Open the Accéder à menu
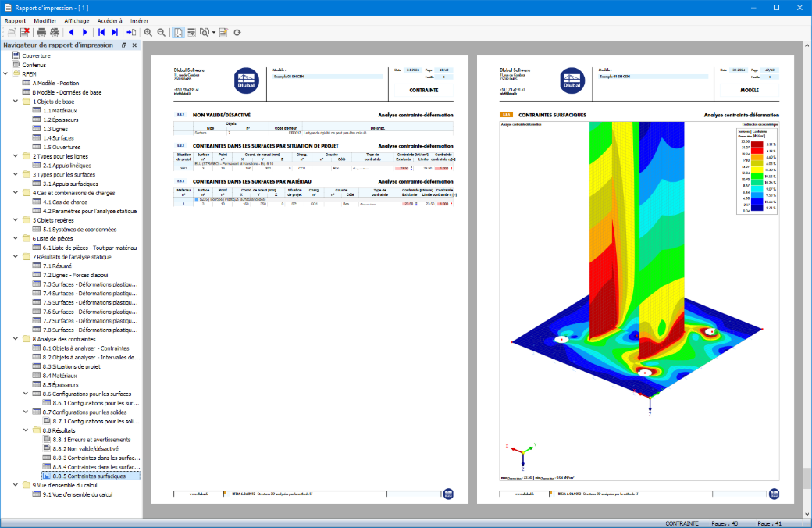The height and width of the screenshot is (528, 812). (x=110, y=21)
